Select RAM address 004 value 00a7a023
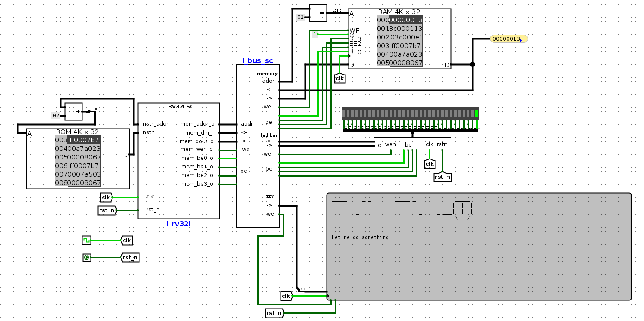644x321 pixels. 406,54
